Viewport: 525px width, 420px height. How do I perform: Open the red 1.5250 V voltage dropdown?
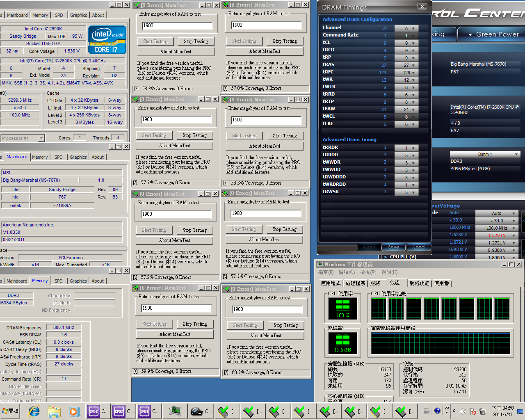pyautogui.click(x=497, y=235)
